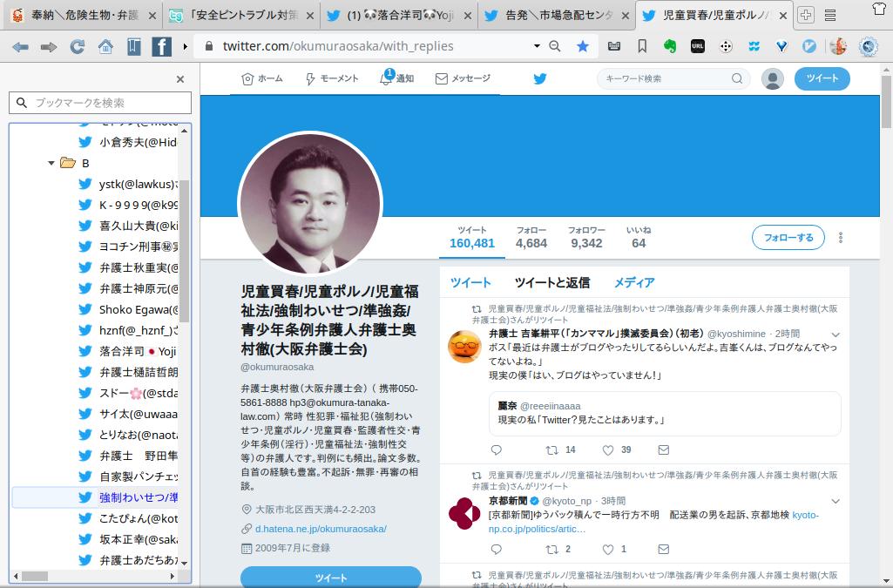Viewport: 893px width, 588px height.
Task: Open the ホーム navigation item
Action: tap(262, 78)
